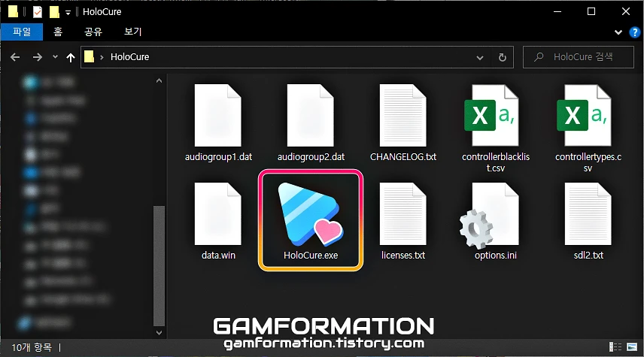Open the 보기 ribbon tab
This screenshot has width=644, height=357.
click(x=132, y=32)
